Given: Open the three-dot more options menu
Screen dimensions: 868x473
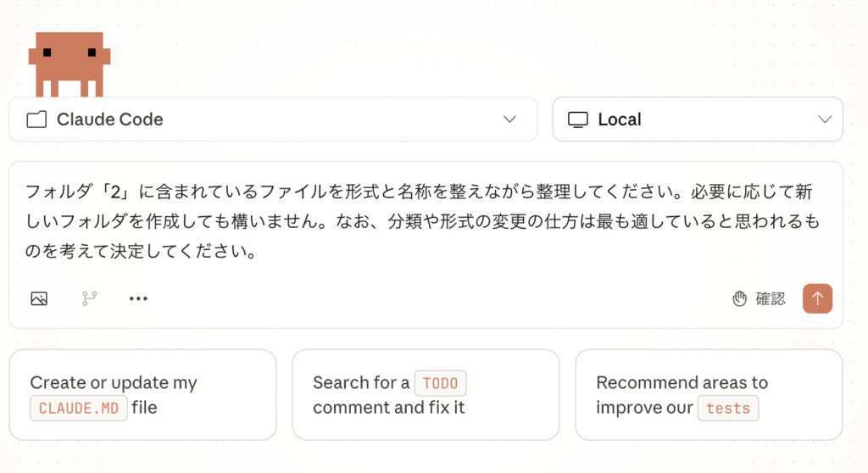Looking at the screenshot, I should click(138, 298).
